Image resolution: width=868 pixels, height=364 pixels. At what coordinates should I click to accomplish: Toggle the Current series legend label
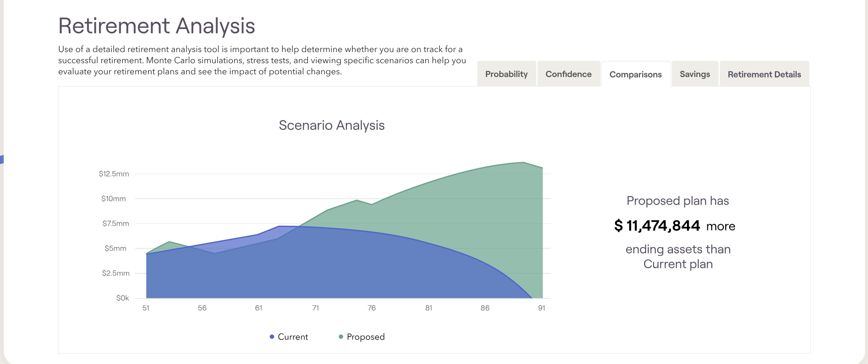(293, 337)
